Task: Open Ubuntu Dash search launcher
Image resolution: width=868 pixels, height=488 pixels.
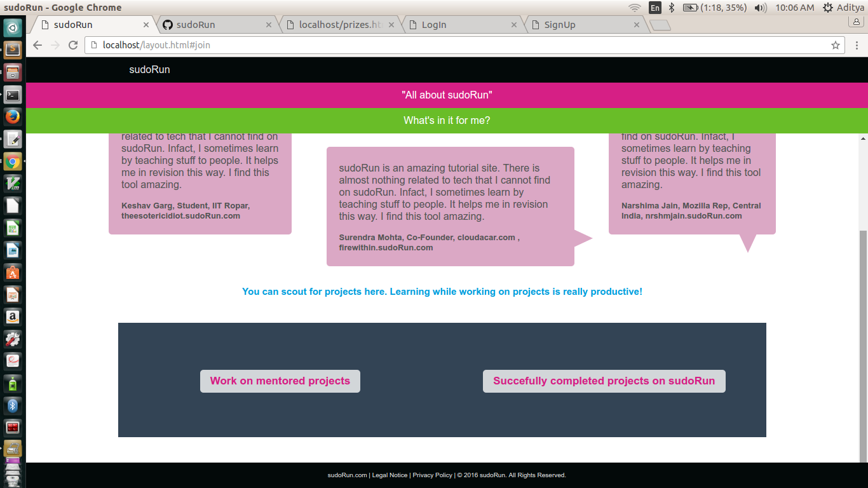Action: (x=13, y=27)
